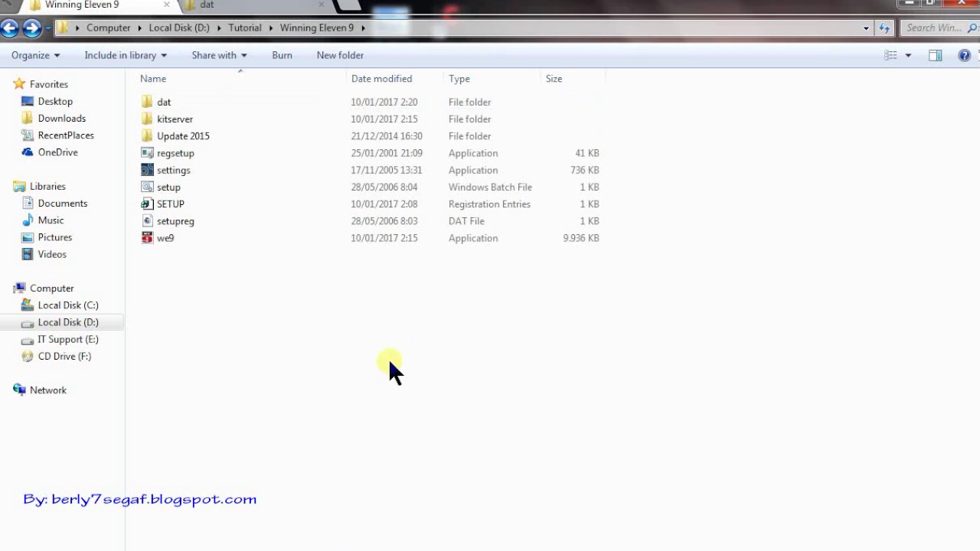Select the we9 application icon
Viewport: 980px width, 551px height.
click(147, 238)
